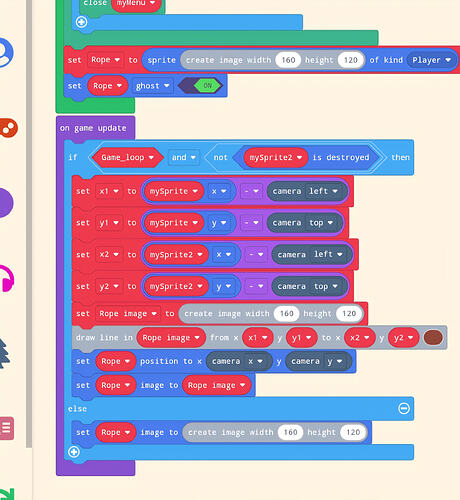Open the mySprite2 dropdown in the is destroyed block

coord(276,157)
